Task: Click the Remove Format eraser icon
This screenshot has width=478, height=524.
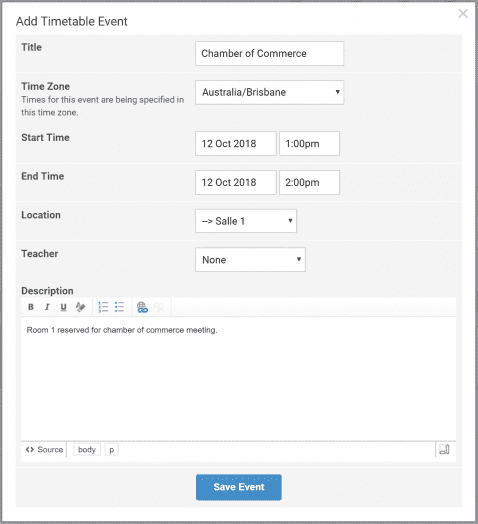Action: pyautogui.click(x=80, y=307)
